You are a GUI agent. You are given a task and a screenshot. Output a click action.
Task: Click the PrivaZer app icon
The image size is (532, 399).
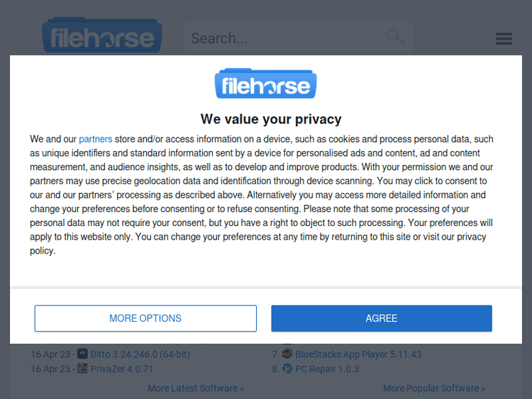82,369
